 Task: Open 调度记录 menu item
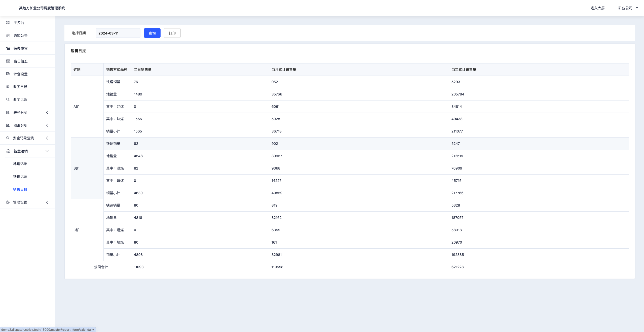[28, 99]
